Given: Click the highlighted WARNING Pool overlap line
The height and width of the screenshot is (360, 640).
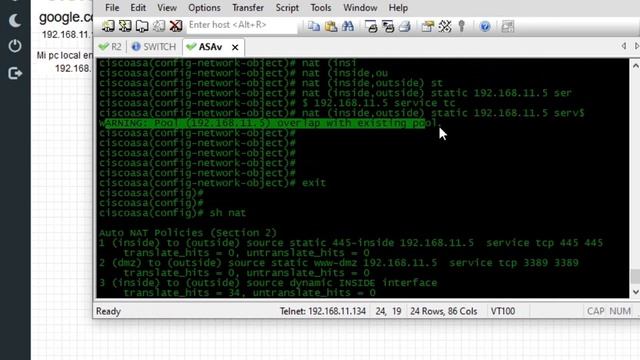Looking at the screenshot, I should click(x=269, y=123).
